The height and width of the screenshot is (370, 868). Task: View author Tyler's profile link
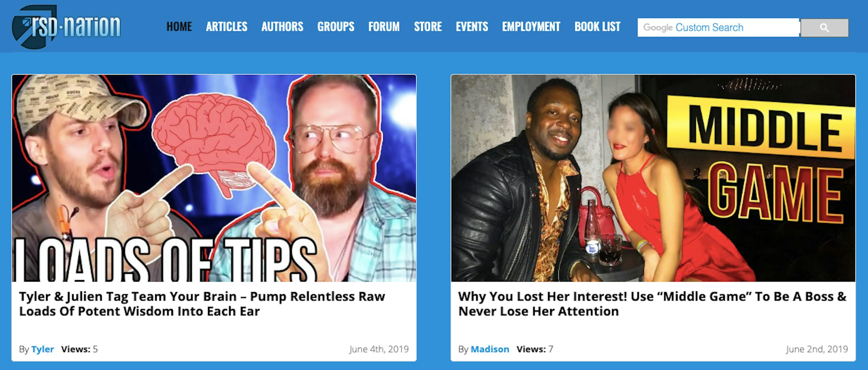[43, 349]
